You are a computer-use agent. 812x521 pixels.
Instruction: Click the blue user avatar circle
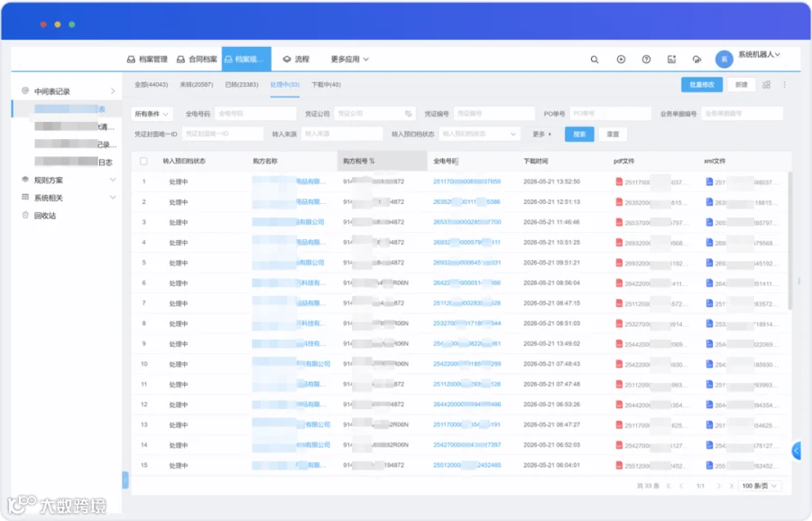point(724,59)
